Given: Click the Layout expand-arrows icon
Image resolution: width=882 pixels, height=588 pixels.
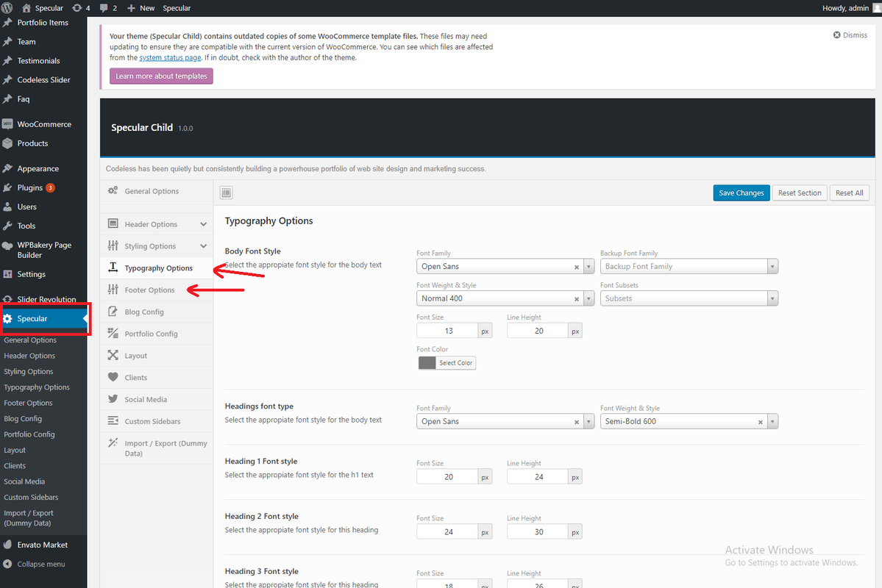Looking at the screenshot, I should point(113,355).
